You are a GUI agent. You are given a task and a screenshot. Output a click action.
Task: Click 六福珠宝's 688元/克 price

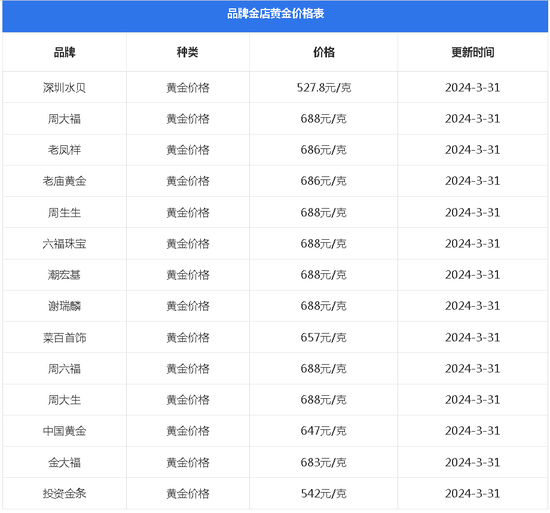(x=324, y=244)
